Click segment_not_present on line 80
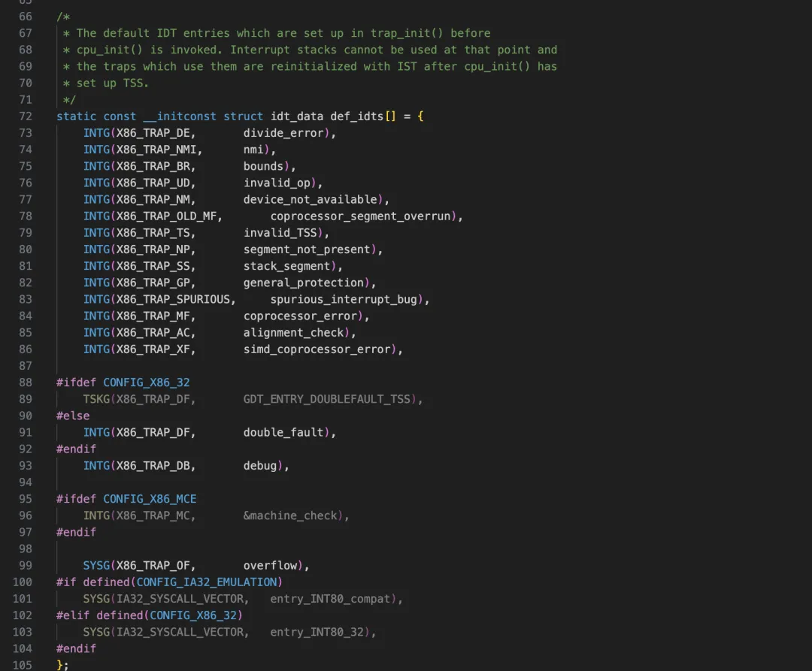This screenshot has height=671, width=812. [x=307, y=249]
